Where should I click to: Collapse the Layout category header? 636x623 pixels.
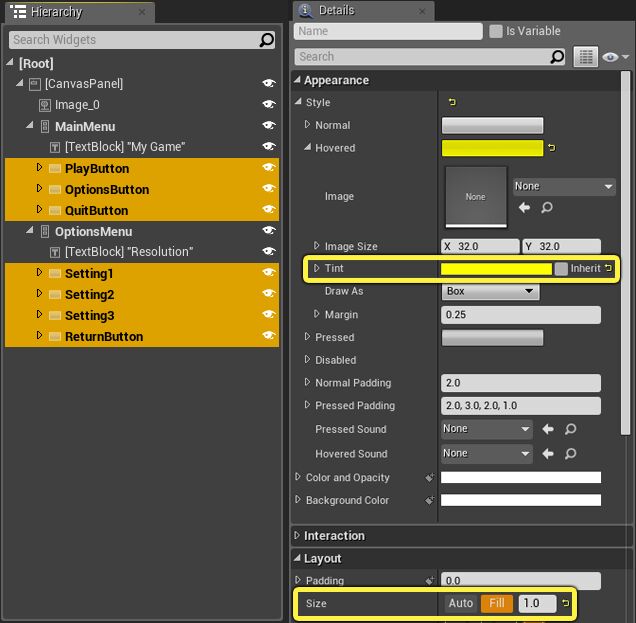pos(460,559)
